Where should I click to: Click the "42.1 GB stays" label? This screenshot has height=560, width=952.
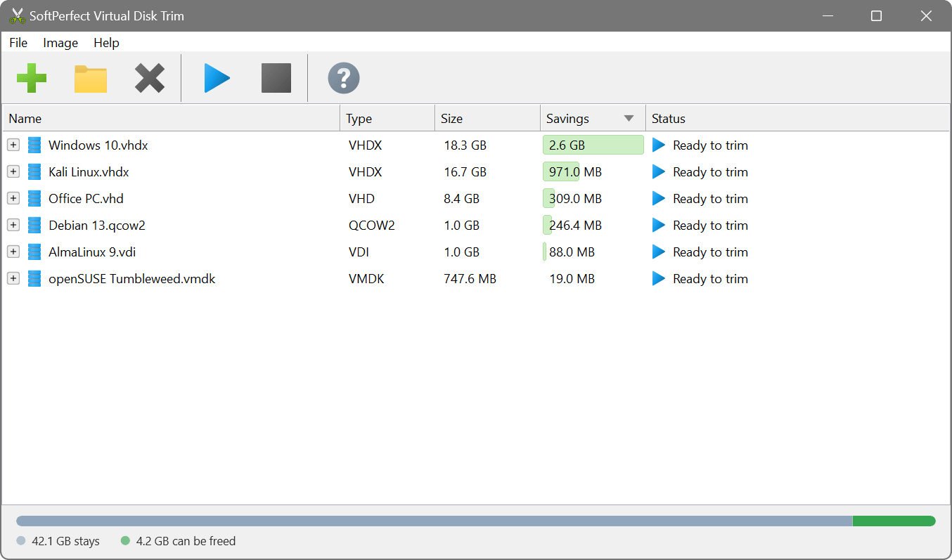coord(65,541)
